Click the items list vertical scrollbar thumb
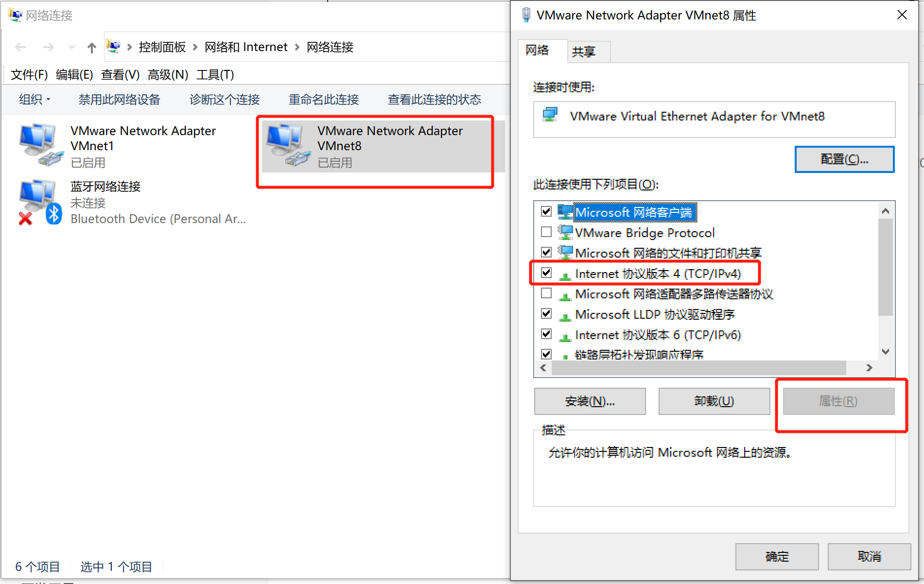Viewport: 924px width, 584px height. [885, 267]
